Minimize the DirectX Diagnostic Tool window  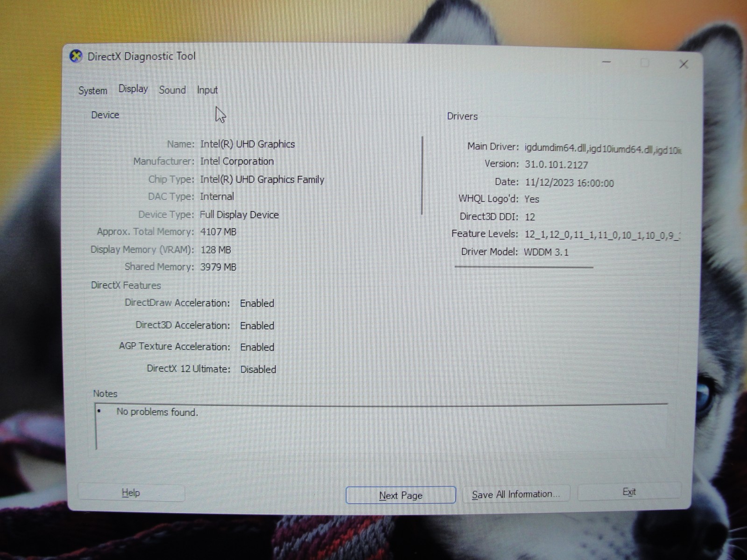[606, 62]
